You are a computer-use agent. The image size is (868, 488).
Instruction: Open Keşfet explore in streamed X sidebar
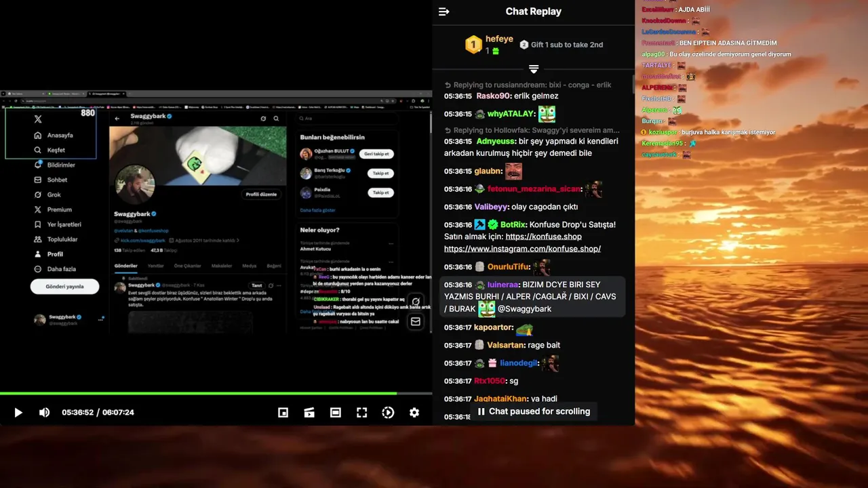pos(50,150)
